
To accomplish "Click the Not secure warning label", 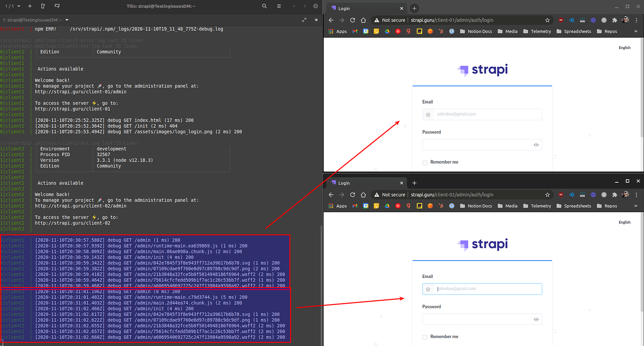I will pos(392,20).
